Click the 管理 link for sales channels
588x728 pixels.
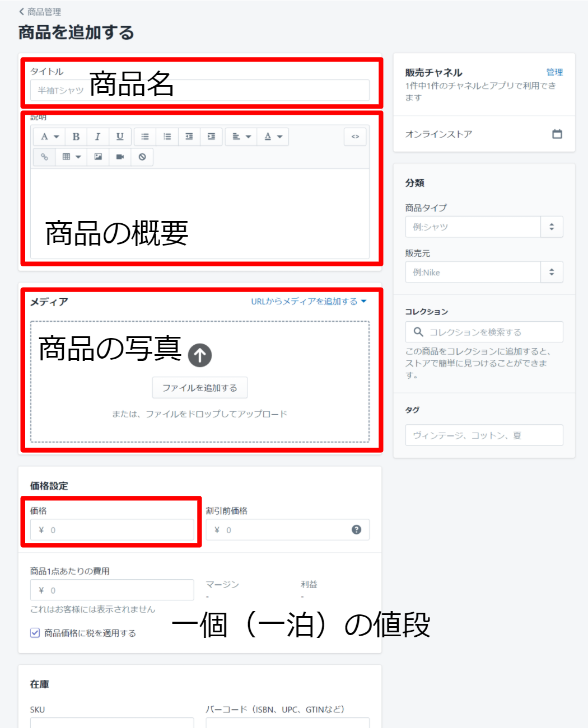[x=554, y=72]
